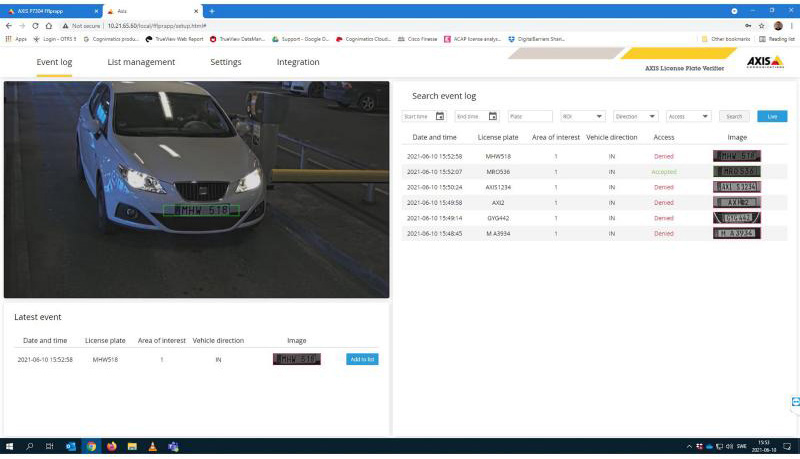Click the blue Live button
The height and width of the screenshot is (459, 800).
click(771, 116)
